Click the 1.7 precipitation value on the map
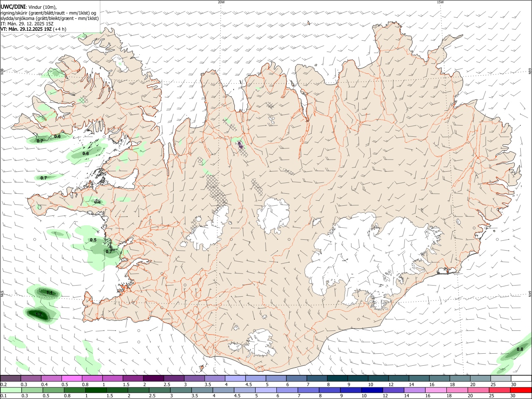Image resolution: width=532 pixels, height=399 pixels. 39,314
